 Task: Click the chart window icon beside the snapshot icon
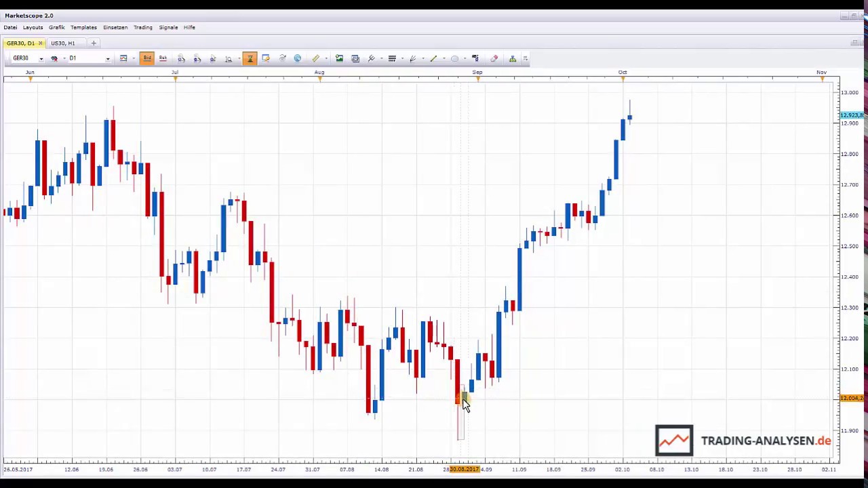point(355,58)
